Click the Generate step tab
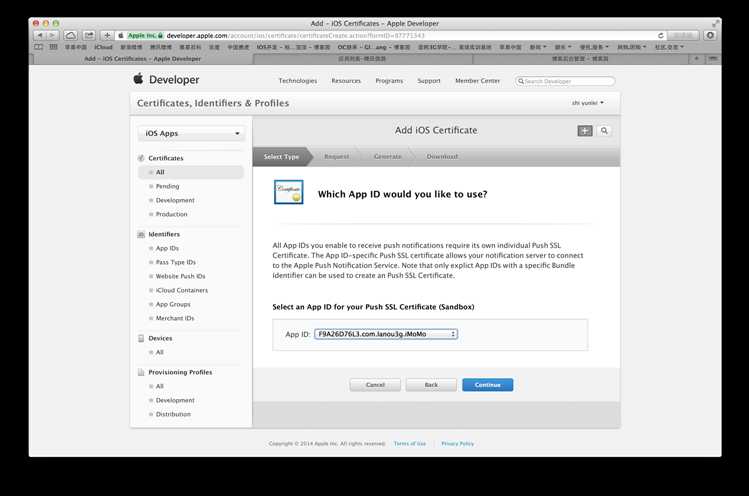 point(388,157)
